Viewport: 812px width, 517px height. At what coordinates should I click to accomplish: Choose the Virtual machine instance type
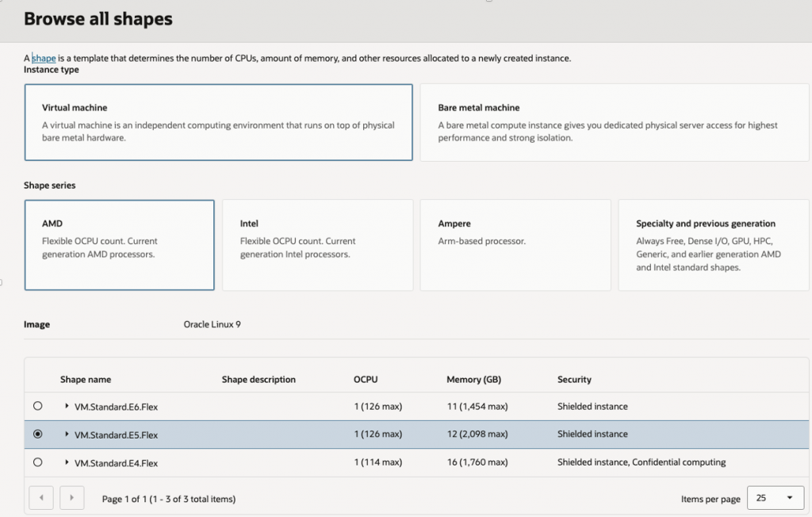tap(218, 122)
